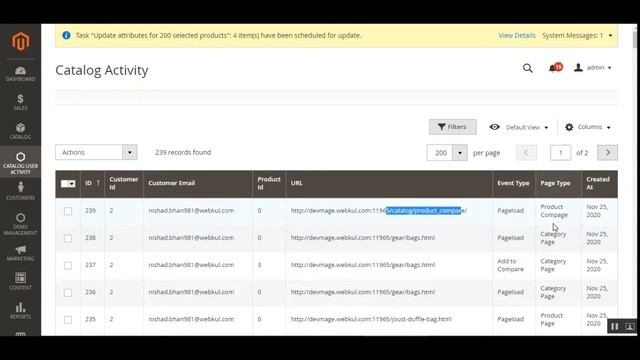
Task: Click the previous page arrow
Action: pyautogui.click(x=526, y=153)
